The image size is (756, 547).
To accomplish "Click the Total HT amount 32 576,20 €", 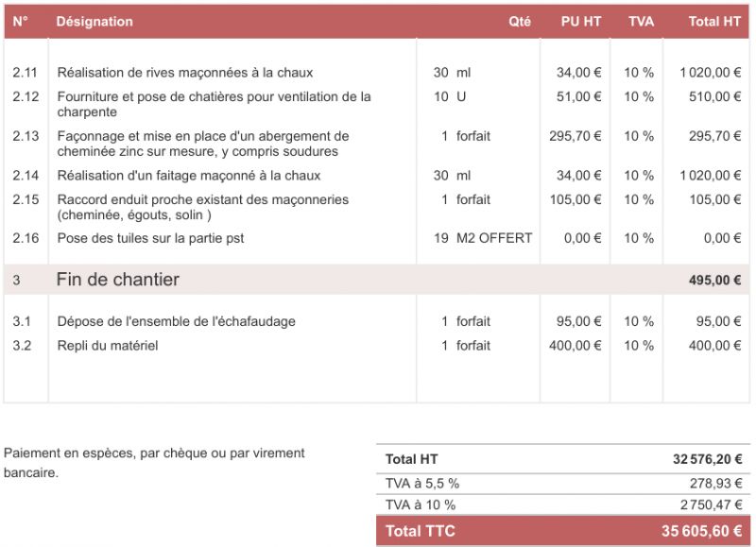I will [x=707, y=459].
